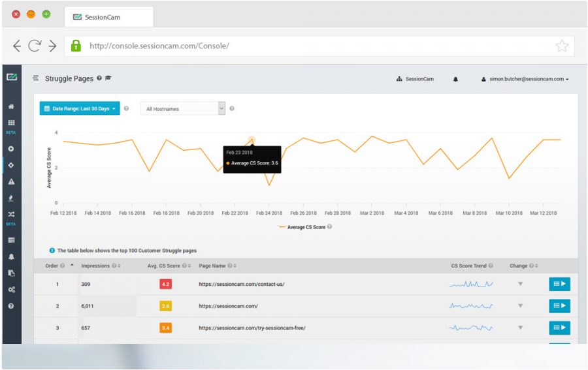Click the browser address bar URL field
This screenshot has width=588, height=370.
tap(314, 46)
